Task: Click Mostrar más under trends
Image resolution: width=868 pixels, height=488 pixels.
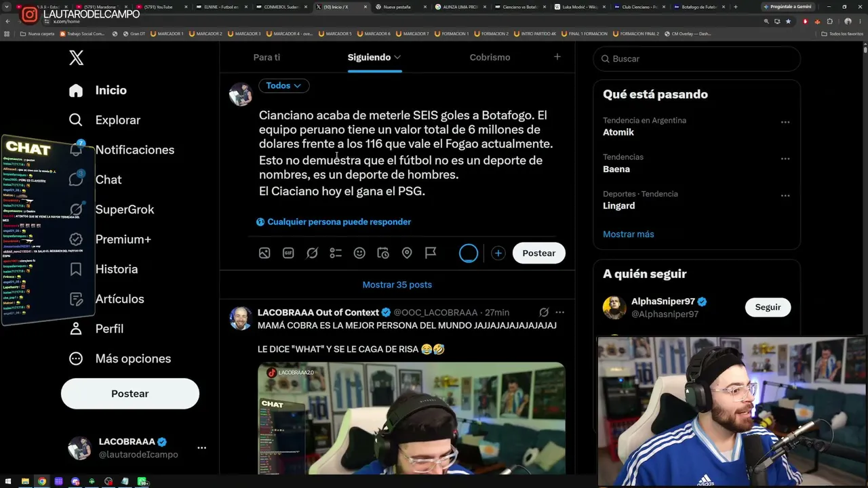Action: [x=629, y=234]
